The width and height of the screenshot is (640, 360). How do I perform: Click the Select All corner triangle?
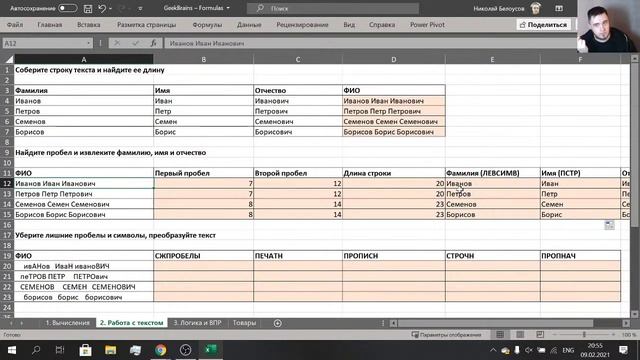(8, 60)
